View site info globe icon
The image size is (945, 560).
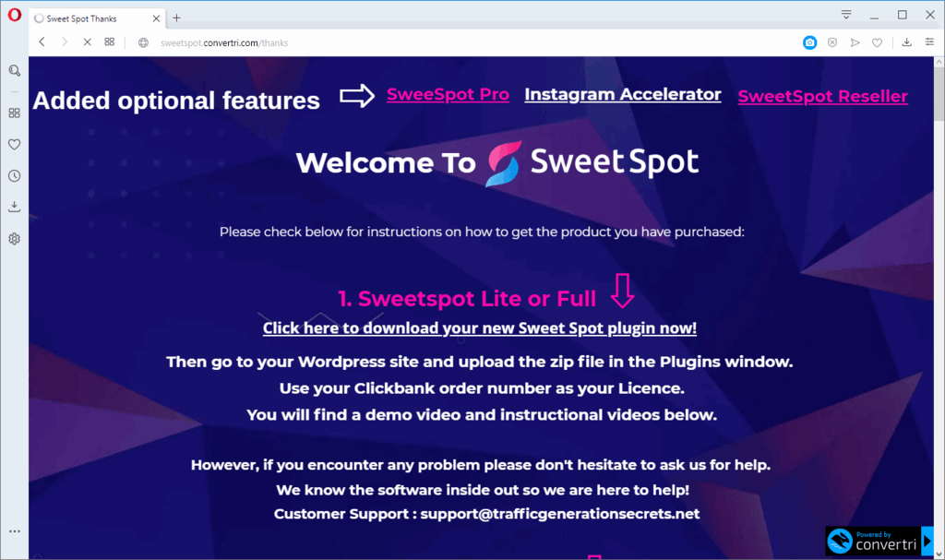(x=143, y=42)
